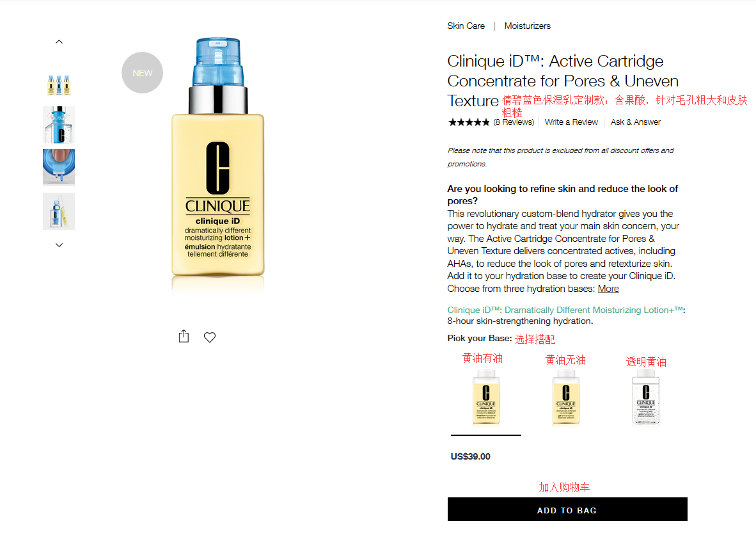Click the NEW badge on product image
756x546 pixels.
[x=142, y=73]
